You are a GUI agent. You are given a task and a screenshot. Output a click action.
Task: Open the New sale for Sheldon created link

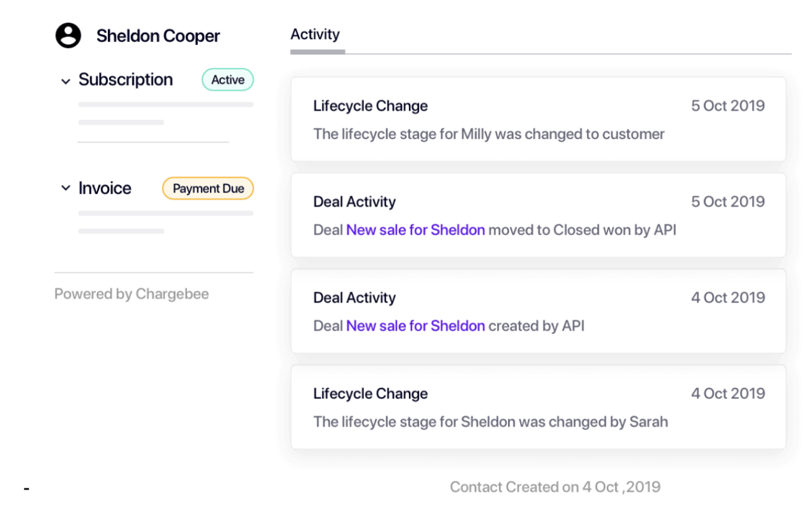(415, 326)
